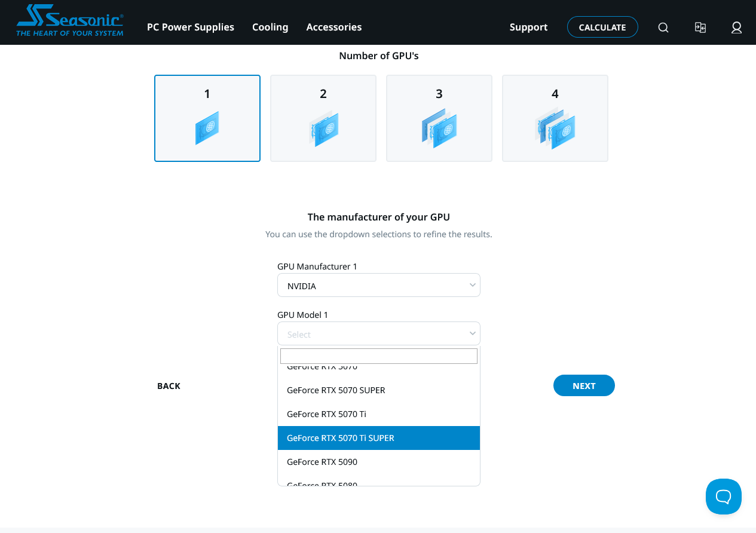The image size is (756, 533).
Task: Open the user account icon
Action: (737, 27)
